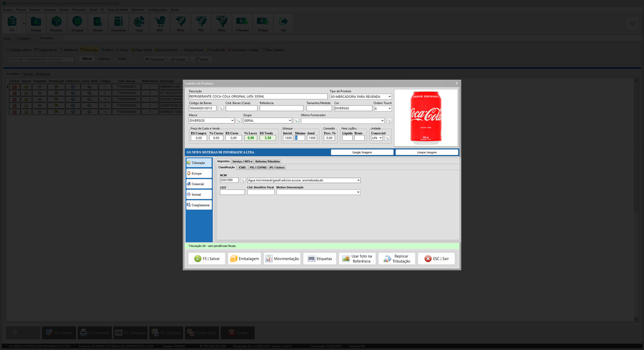Open the Produtos module icon

(57, 23)
